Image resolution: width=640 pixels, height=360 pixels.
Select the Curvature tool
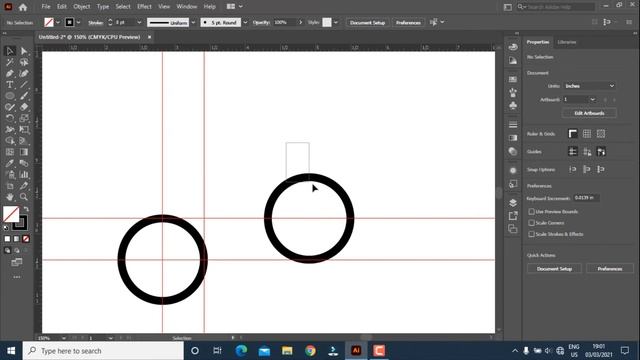click(24, 73)
